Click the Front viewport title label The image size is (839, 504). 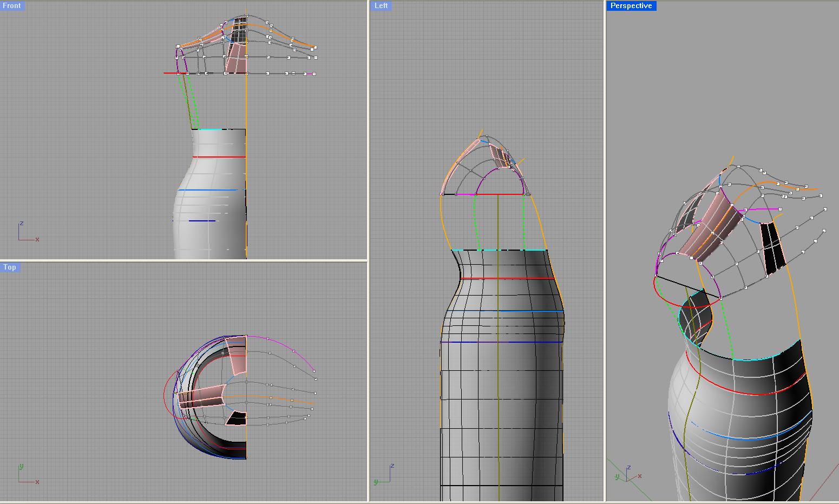12,6
